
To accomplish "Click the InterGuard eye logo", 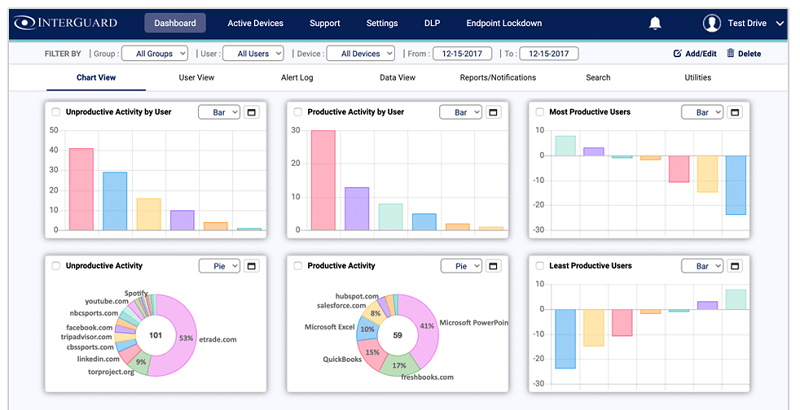I will click(x=24, y=23).
